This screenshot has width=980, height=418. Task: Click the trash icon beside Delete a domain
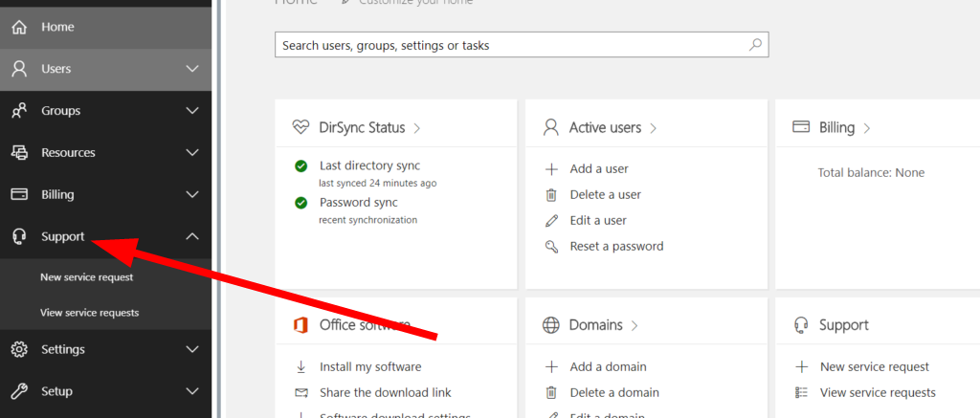click(551, 393)
